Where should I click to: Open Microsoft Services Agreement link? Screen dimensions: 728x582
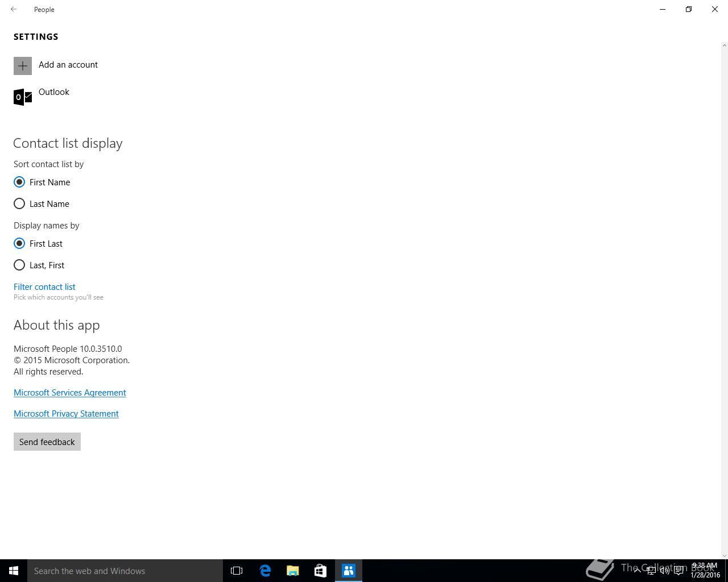click(70, 393)
